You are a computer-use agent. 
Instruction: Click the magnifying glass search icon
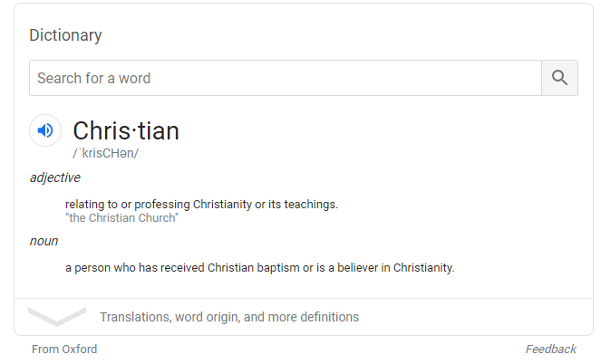click(x=559, y=78)
